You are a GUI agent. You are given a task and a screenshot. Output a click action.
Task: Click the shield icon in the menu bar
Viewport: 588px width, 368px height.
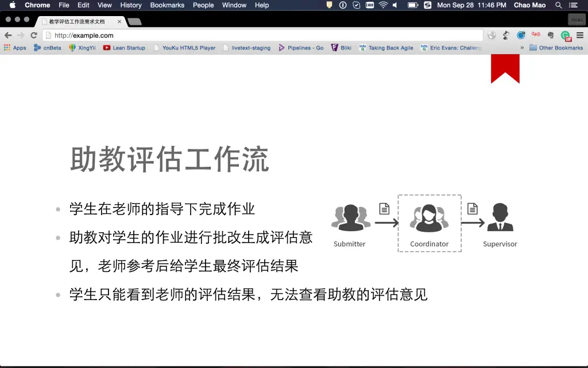point(329,5)
